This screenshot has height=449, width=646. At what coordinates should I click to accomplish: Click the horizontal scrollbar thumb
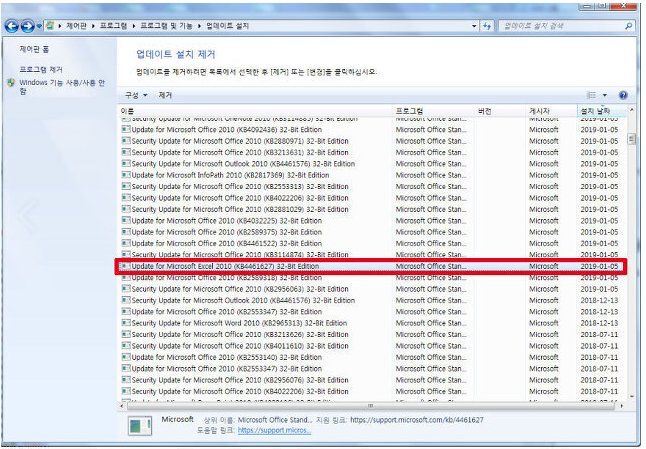tap(370, 406)
